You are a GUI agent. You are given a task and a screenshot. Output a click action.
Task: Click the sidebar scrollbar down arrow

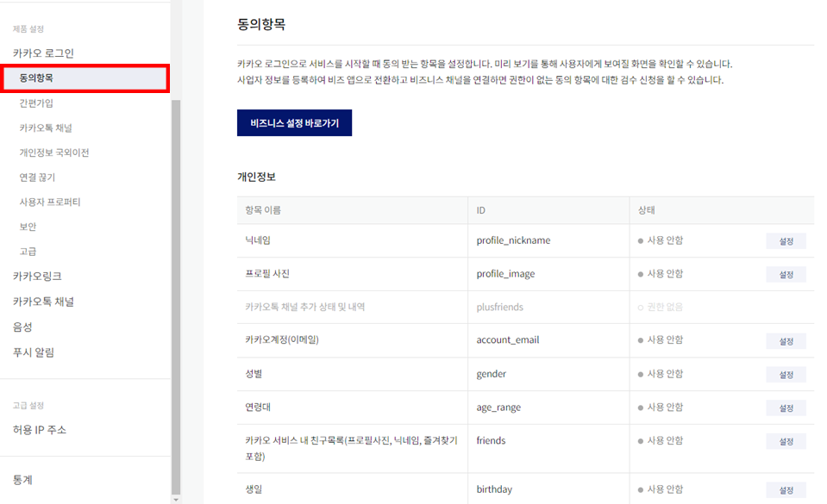pyautogui.click(x=176, y=499)
